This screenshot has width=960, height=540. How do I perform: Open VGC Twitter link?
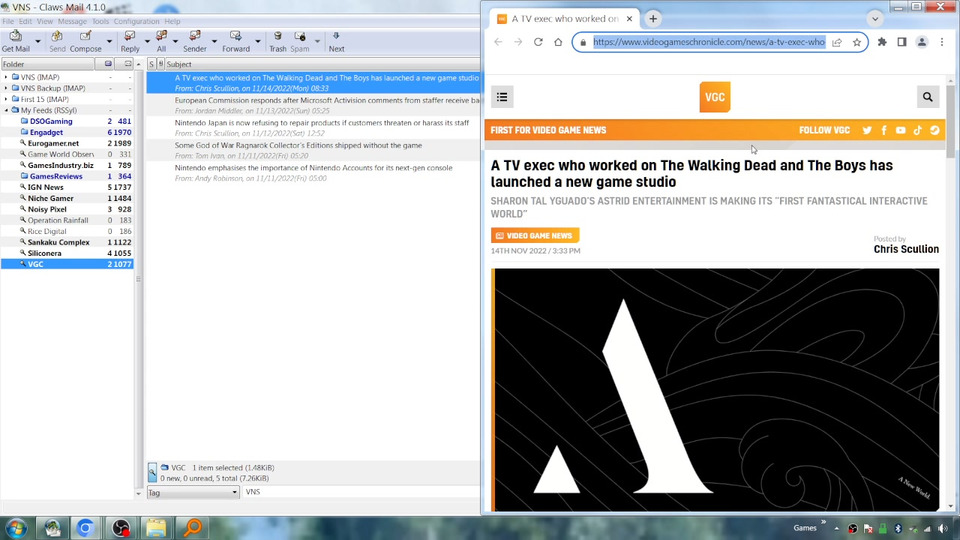click(x=867, y=130)
